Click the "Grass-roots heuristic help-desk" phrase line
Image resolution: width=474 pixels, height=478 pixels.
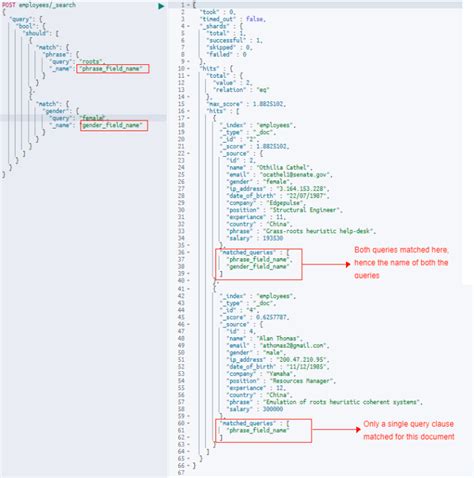[x=301, y=231]
